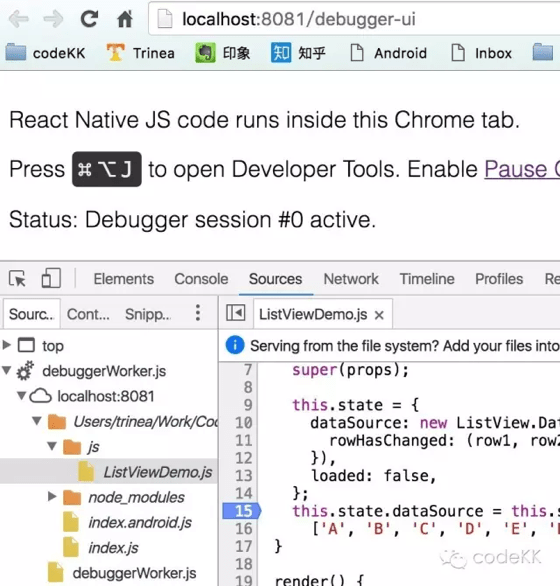
Task: Switch to the Elements panel
Action: click(x=124, y=279)
